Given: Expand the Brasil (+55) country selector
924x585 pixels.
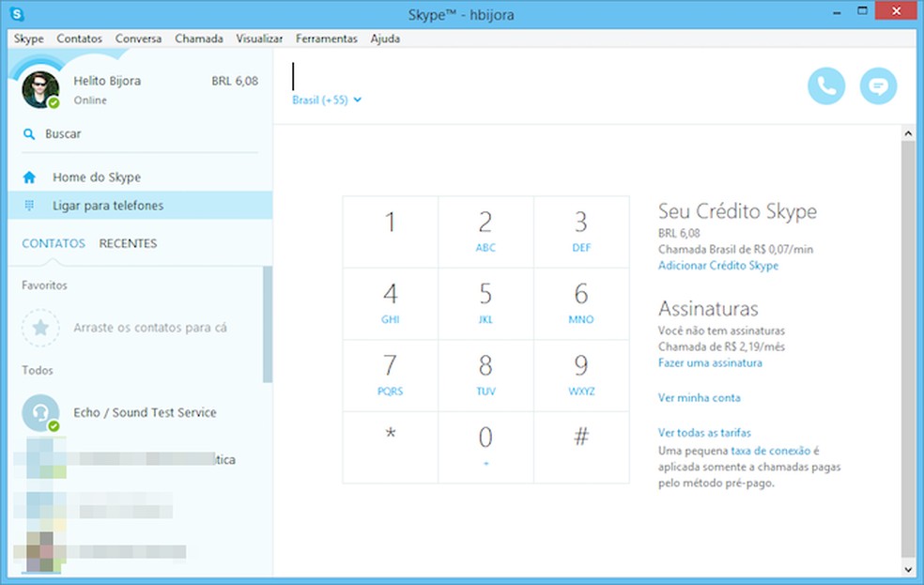Looking at the screenshot, I should tap(327, 100).
